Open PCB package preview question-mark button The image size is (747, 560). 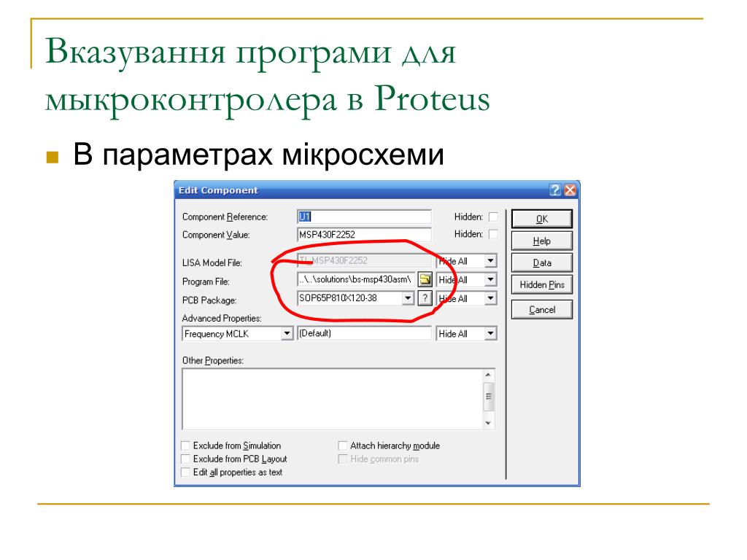click(x=425, y=298)
